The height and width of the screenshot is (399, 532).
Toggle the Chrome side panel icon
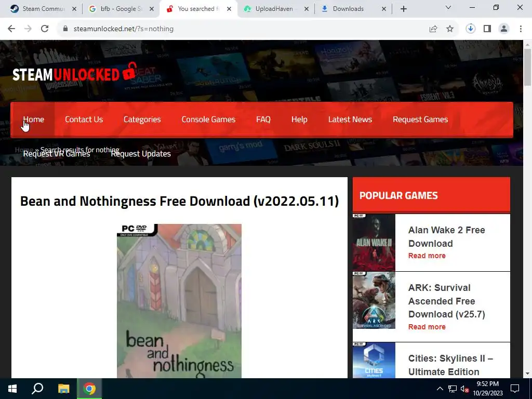tap(487, 29)
